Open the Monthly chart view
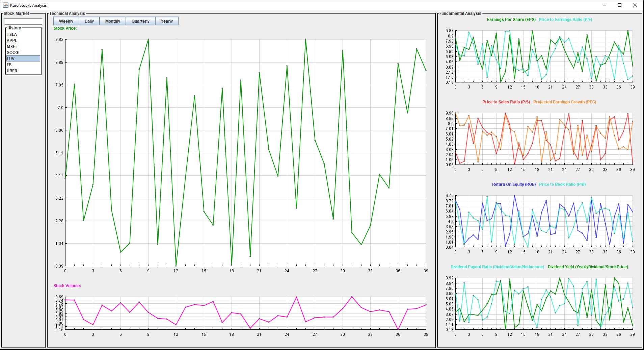 [x=112, y=21]
